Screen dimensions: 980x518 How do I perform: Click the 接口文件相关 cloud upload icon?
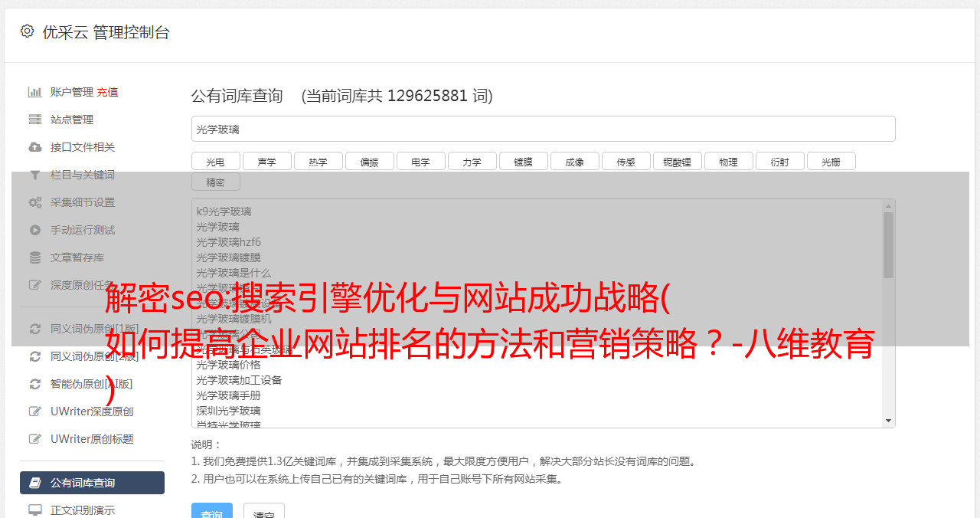point(35,147)
